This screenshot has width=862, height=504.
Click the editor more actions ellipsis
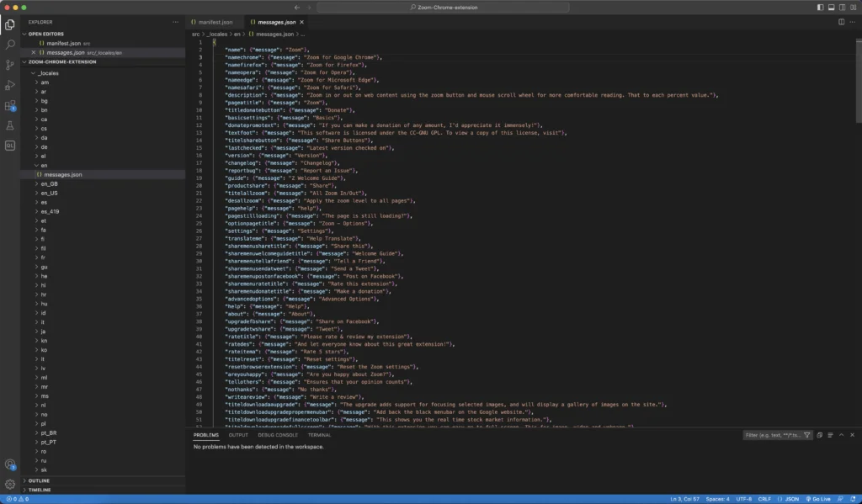853,22
